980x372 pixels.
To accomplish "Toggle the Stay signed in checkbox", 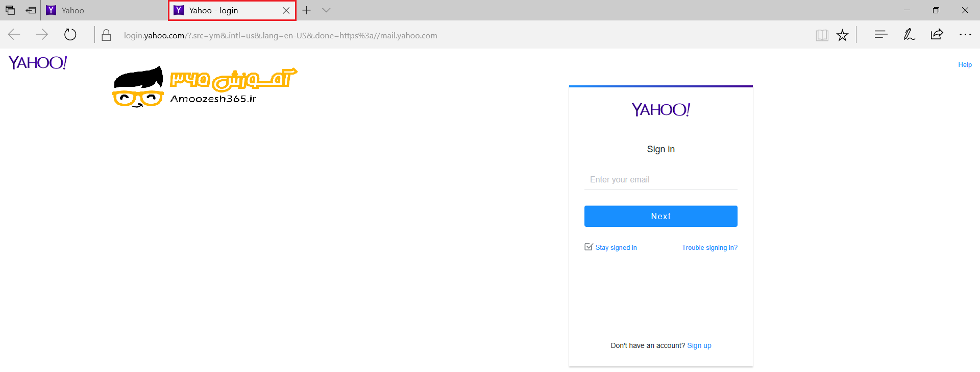I will click(x=589, y=247).
